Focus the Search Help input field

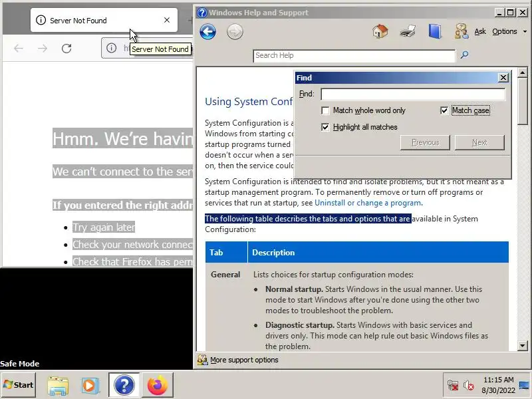coord(354,56)
